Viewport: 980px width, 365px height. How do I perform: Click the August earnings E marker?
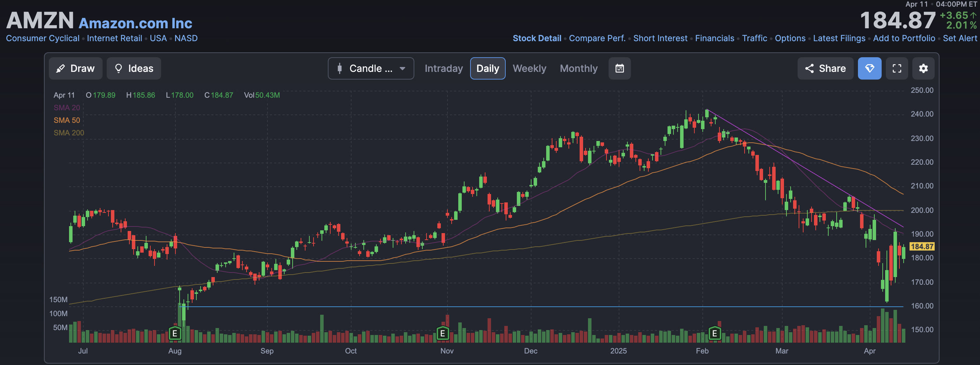click(175, 334)
